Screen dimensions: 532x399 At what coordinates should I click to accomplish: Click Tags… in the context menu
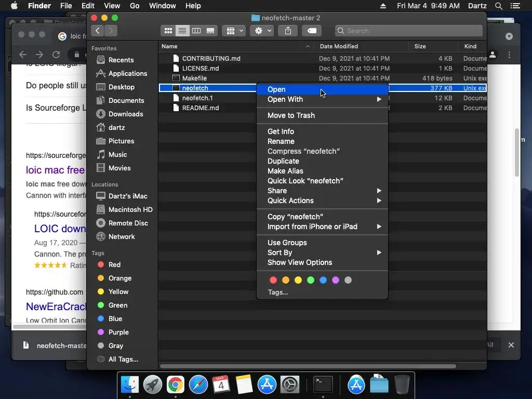click(278, 292)
